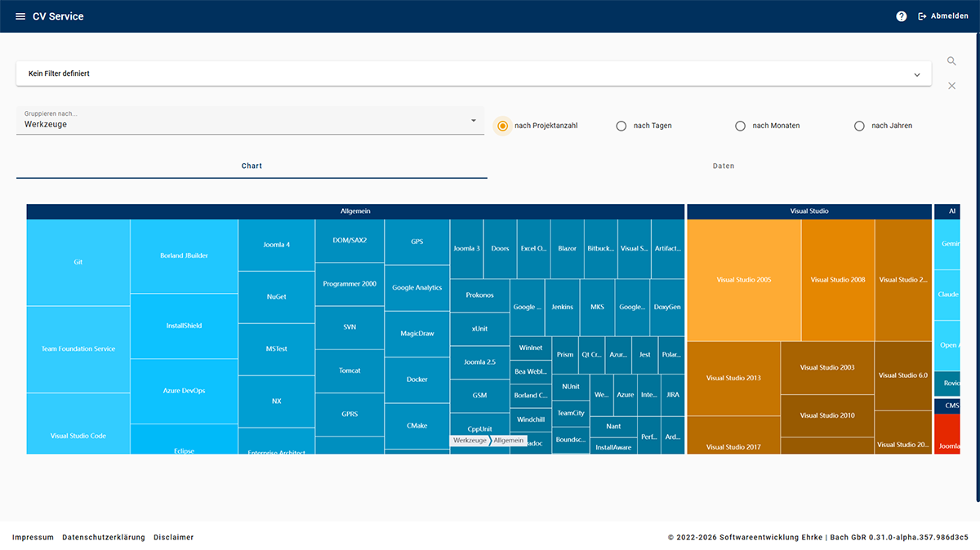Click the GPS tile
The width and height of the screenshot is (980, 550).
click(x=416, y=242)
